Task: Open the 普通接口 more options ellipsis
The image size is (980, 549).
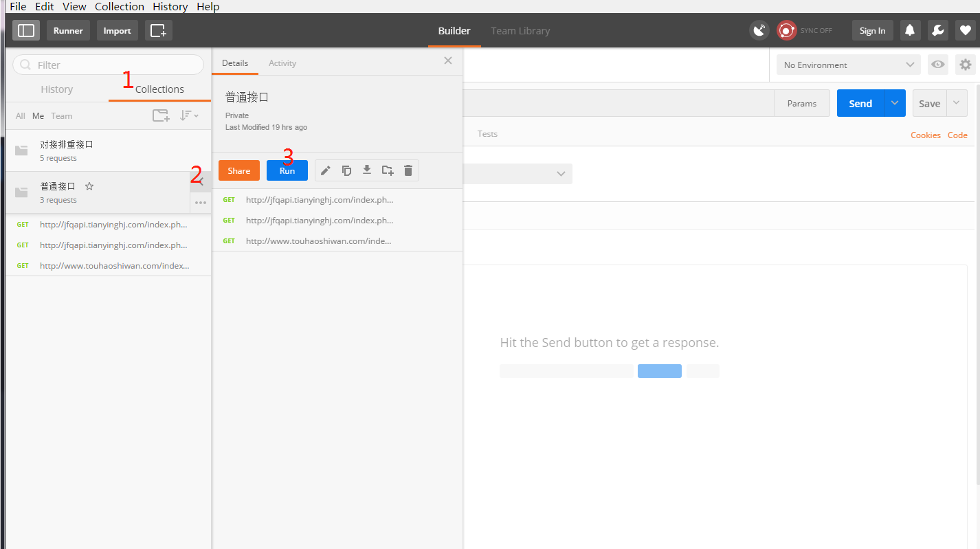Action: (x=201, y=203)
